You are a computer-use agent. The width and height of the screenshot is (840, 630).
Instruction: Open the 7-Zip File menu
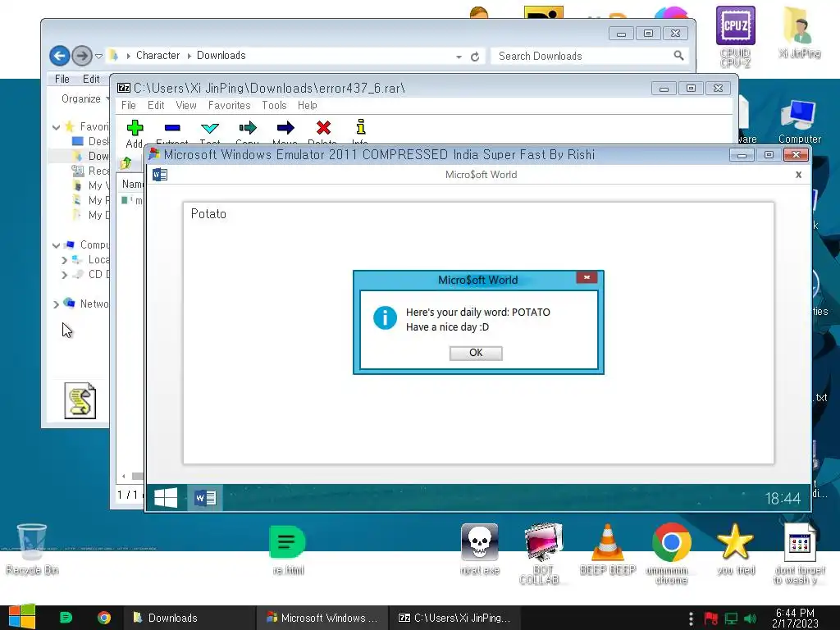[x=129, y=106]
